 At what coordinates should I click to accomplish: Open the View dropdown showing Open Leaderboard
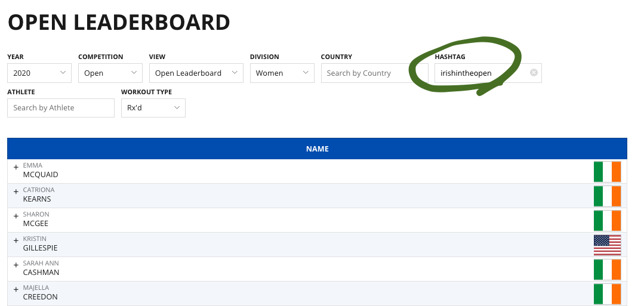(x=196, y=73)
